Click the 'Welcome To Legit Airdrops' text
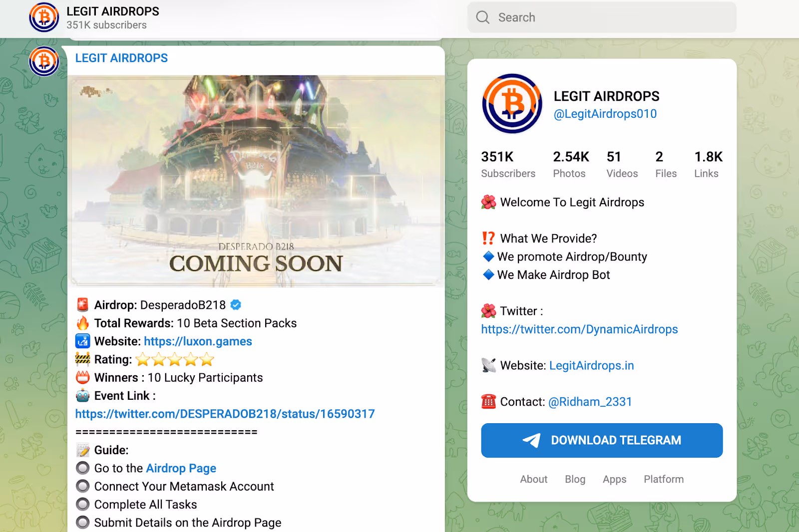Image resolution: width=799 pixels, height=532 pixels. 572,202
